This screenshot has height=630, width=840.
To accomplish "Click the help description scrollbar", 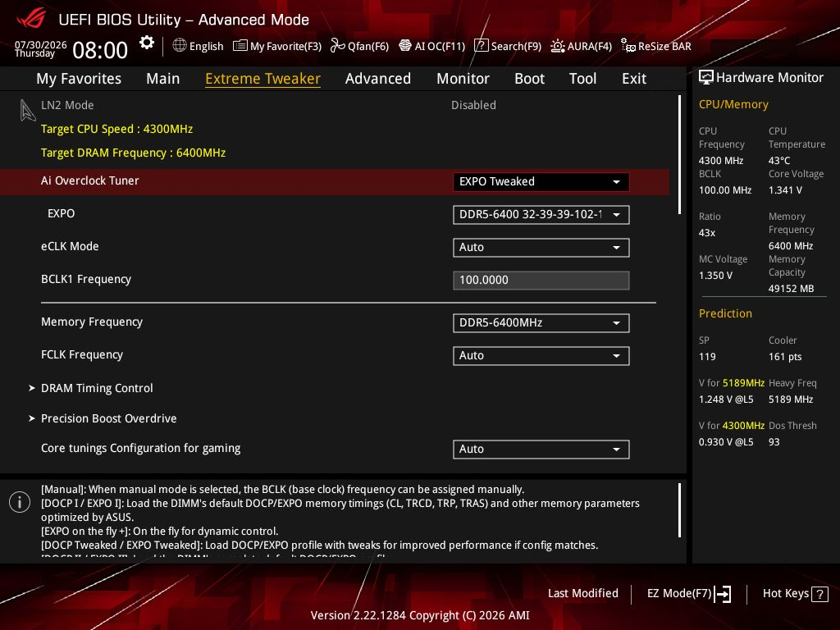I will coord(679,510).
